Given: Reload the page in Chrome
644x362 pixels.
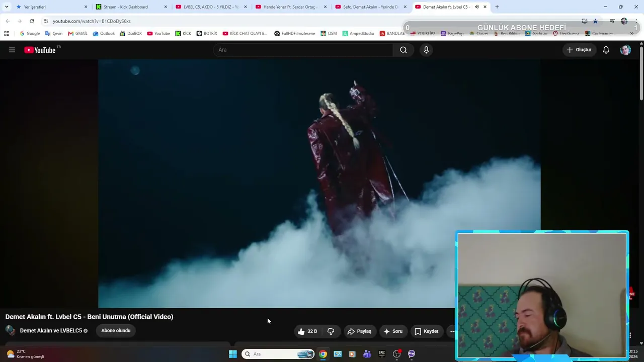Looking at the screenshot, I should [x=32, y=21].
